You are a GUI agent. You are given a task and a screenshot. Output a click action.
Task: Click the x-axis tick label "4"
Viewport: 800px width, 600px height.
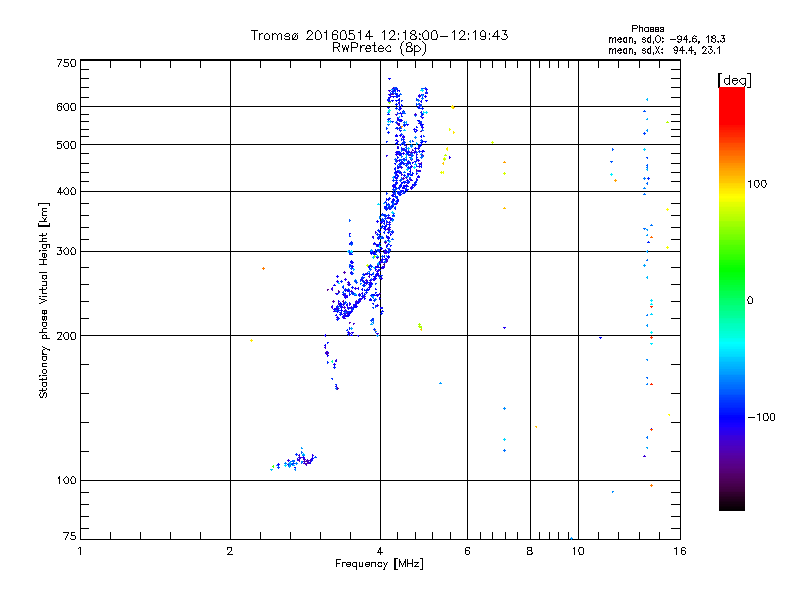coord(380,551)
